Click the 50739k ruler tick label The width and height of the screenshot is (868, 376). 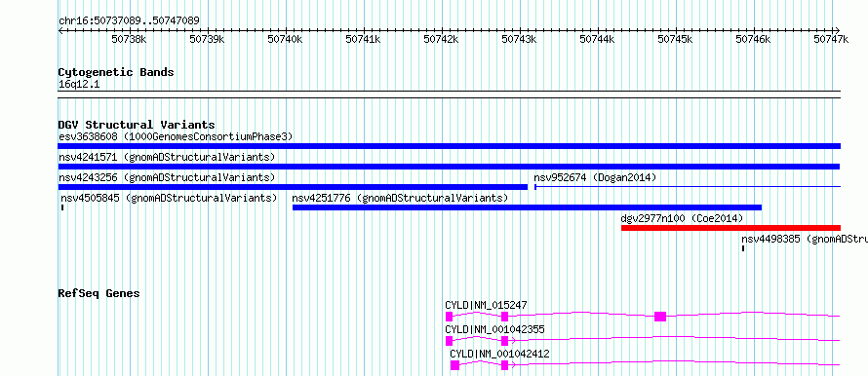[x=207, y=39]
